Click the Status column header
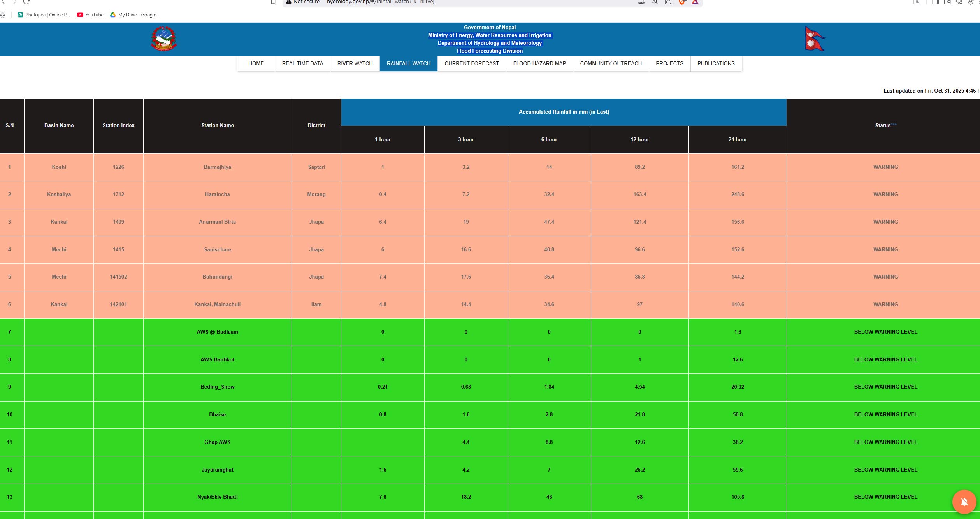Viewport: 980px width, 519px height. click(x=883, y=126)
